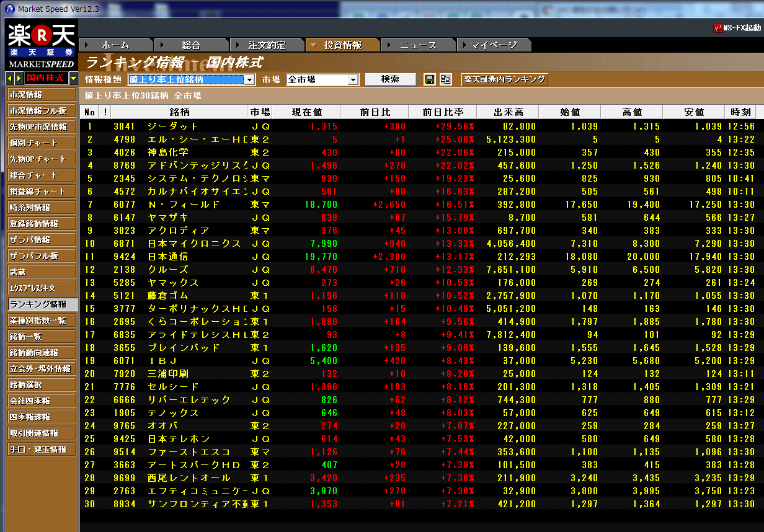Select the 日本マイクロニクス stock name

coord(194,244)
